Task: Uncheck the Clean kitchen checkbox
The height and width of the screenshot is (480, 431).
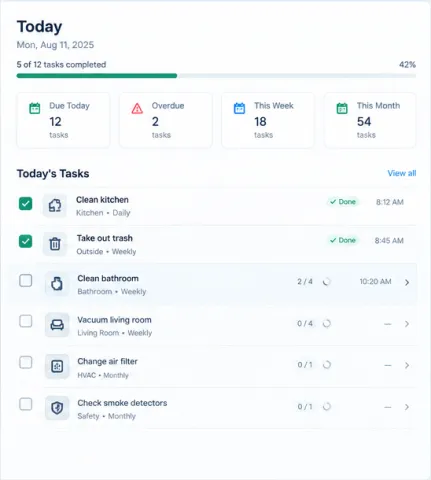Action: pos(26,203)
